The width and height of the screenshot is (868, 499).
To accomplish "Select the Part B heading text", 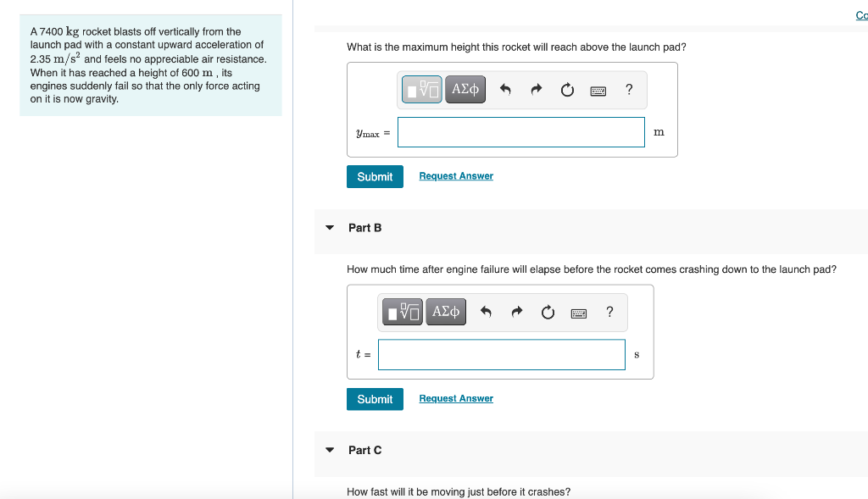I will click(364, 228).
